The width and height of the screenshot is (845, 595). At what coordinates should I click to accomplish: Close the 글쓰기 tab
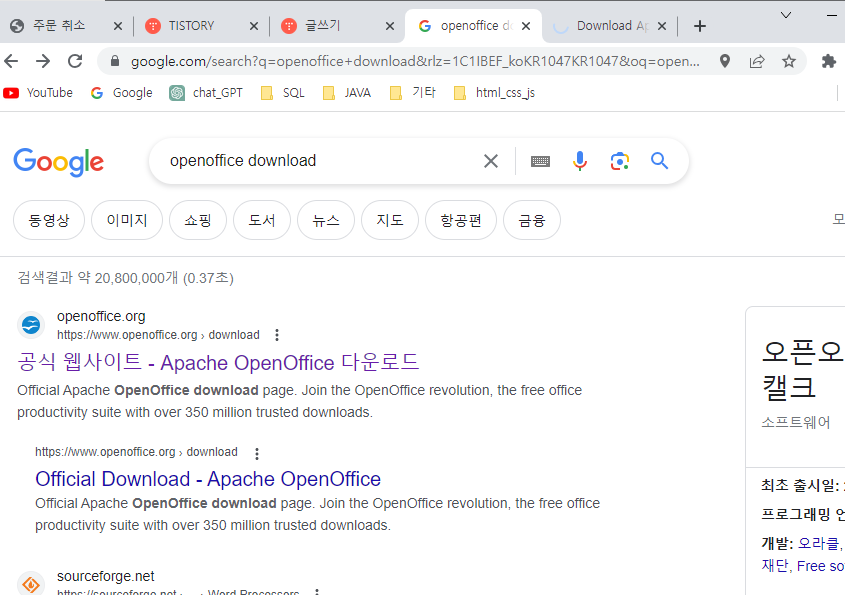click(x=390, y=26)
